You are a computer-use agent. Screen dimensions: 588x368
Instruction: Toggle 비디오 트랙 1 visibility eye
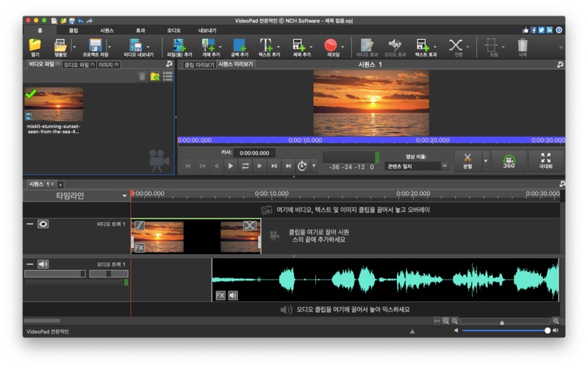pyautogui.click(x=43, y=224)
